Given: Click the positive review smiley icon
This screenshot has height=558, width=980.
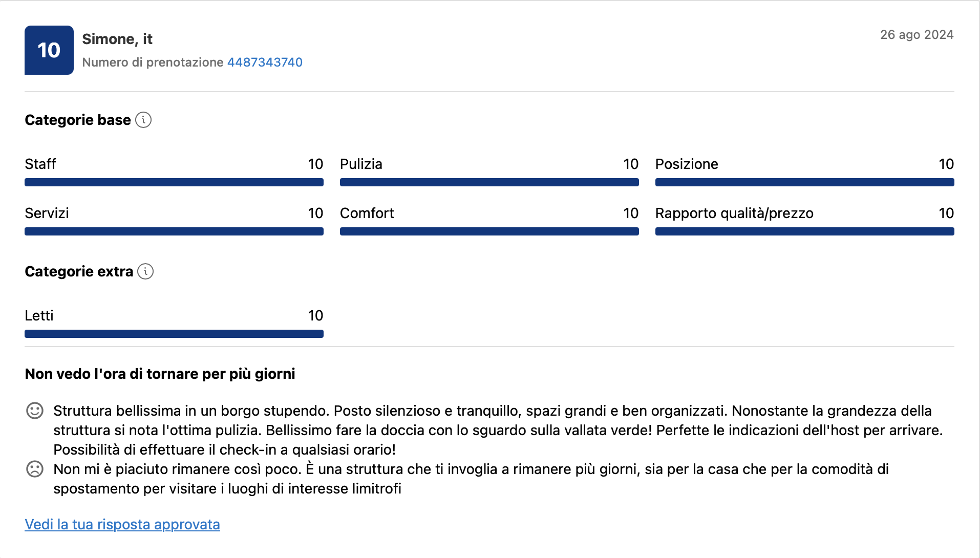Looking at the screenshot, I should 34,410.
